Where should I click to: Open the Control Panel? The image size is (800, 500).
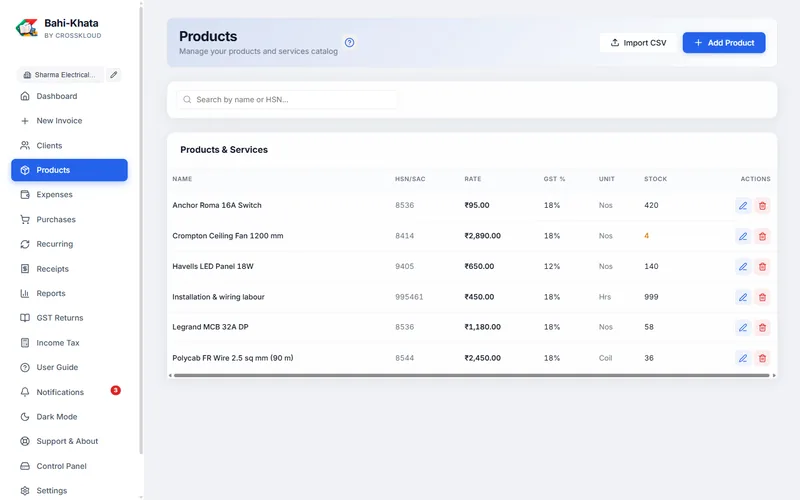(x=69, y=466)
